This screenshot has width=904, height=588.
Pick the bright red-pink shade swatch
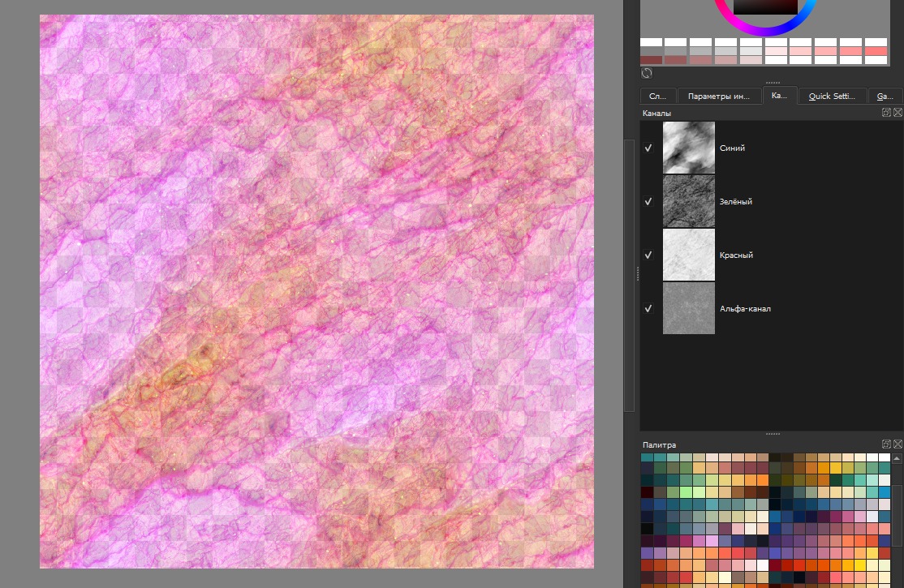876,51
